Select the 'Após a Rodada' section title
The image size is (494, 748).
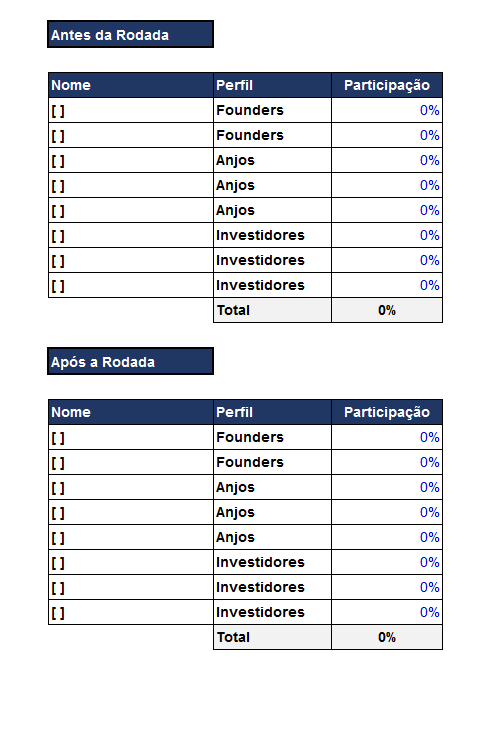(130, 361)
